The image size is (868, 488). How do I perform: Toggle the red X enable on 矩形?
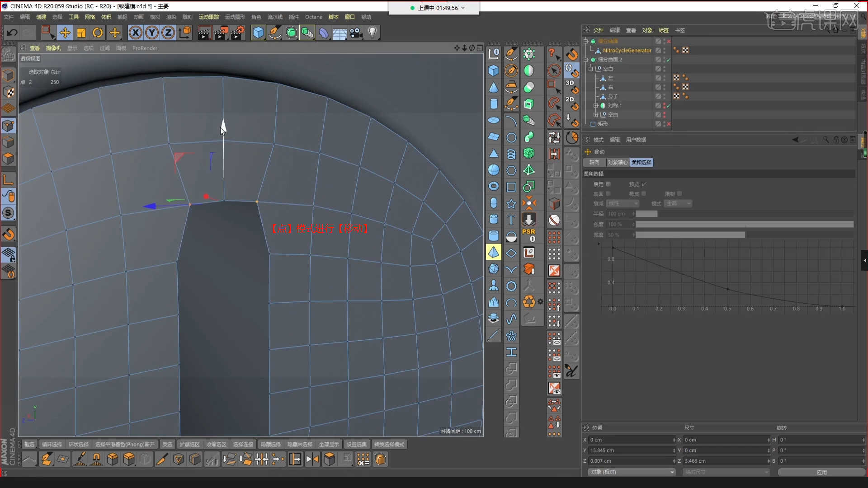click(669, 124)
